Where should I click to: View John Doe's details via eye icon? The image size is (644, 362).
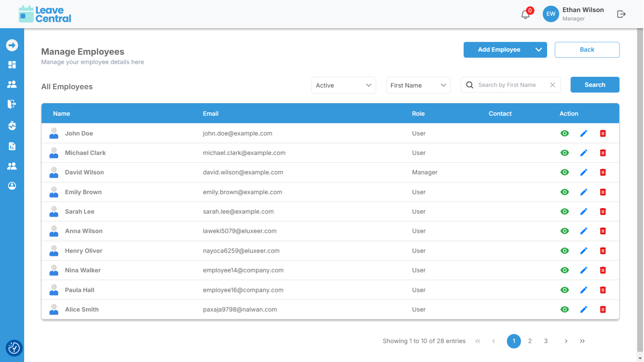click(564, 133)
